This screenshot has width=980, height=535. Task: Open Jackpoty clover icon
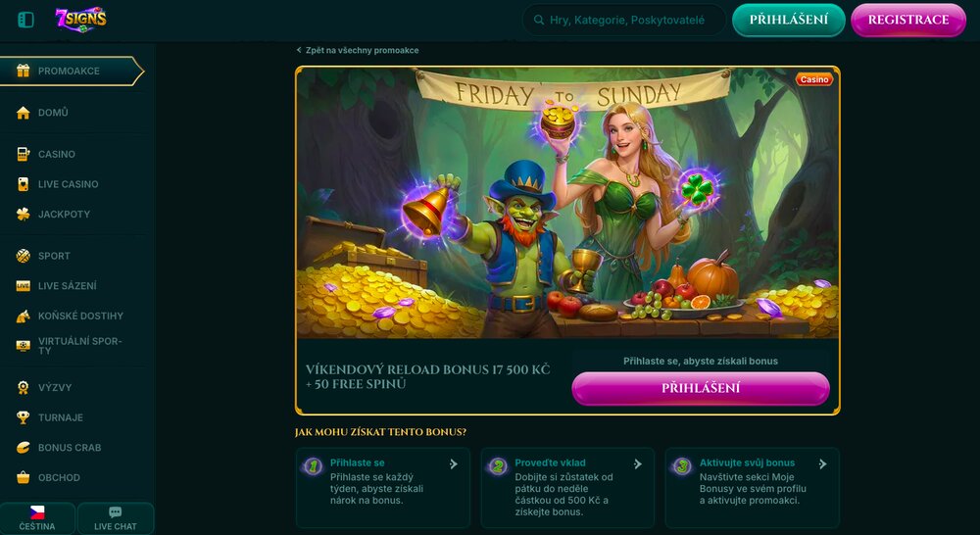[24, 214]
